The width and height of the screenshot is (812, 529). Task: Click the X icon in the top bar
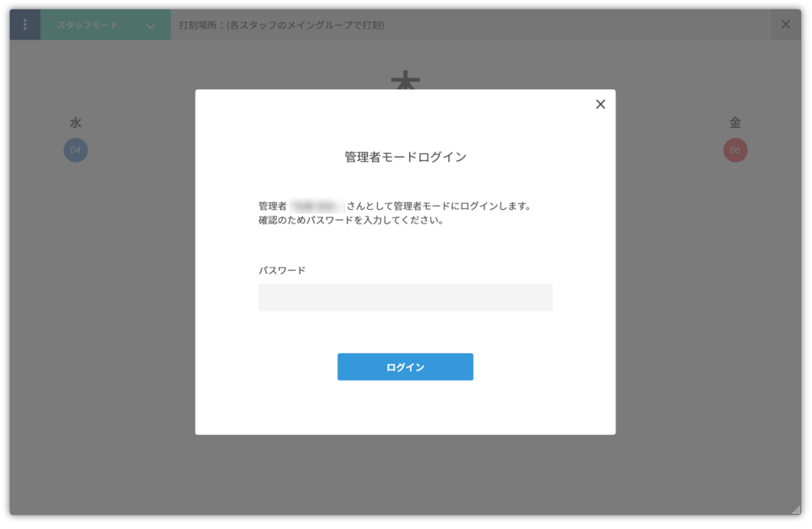pyautogui.click(x=786, y=25)
